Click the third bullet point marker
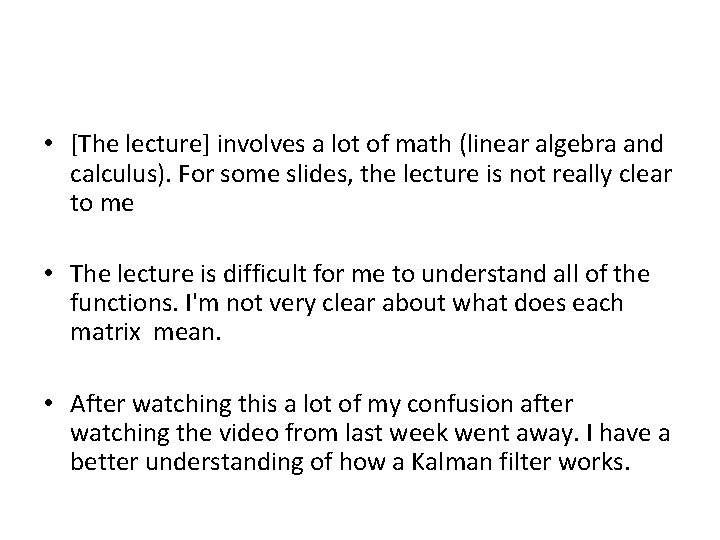This screenshot has height=540, width=720. [x=49, y=403]
